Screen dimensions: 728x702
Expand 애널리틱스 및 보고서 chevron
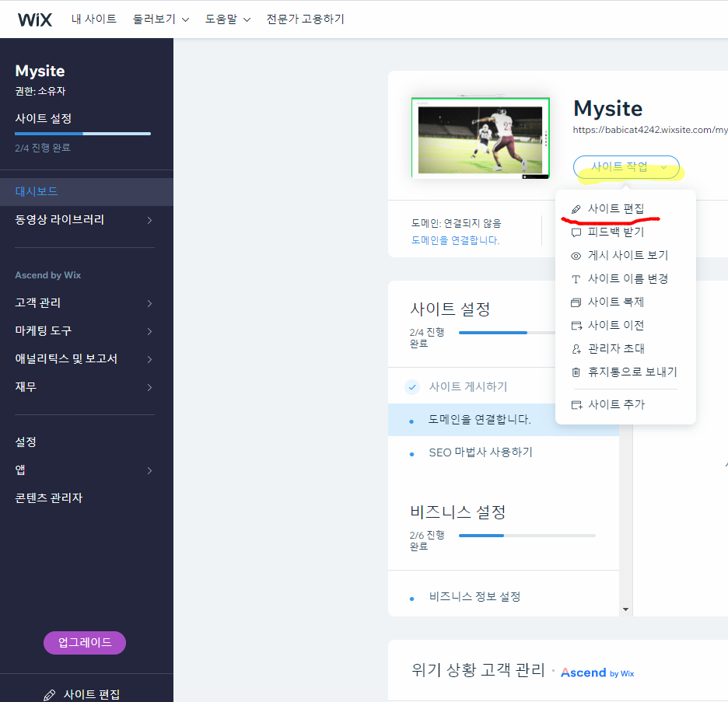pos(149,359)
